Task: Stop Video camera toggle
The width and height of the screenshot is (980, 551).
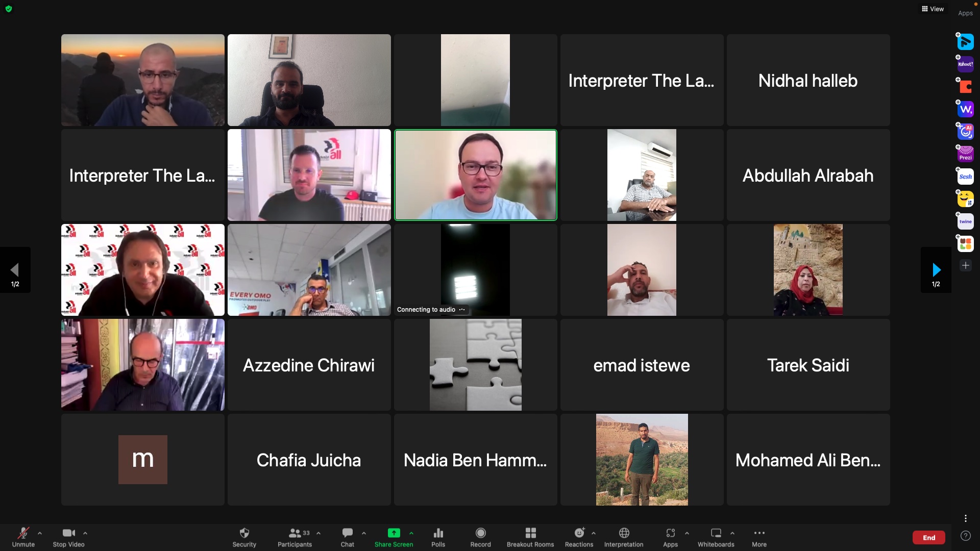Action: (x=68, y=533)
